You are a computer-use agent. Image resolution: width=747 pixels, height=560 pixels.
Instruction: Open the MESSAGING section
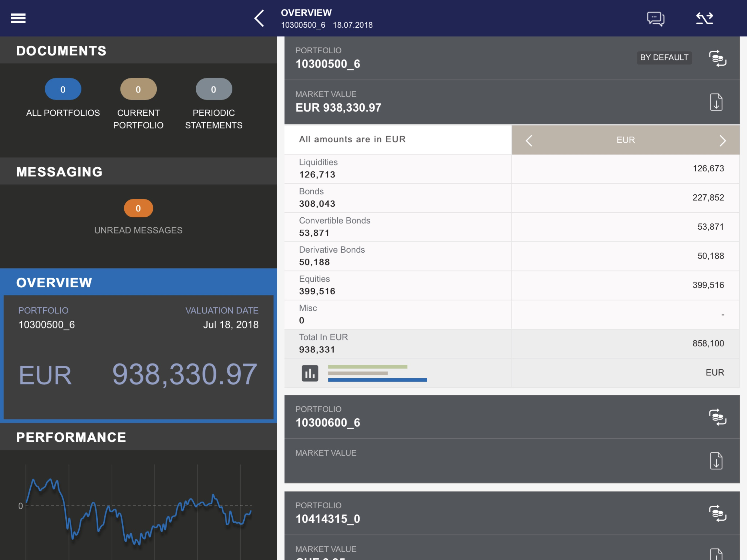pyautogui.click(x=138, y=171)
